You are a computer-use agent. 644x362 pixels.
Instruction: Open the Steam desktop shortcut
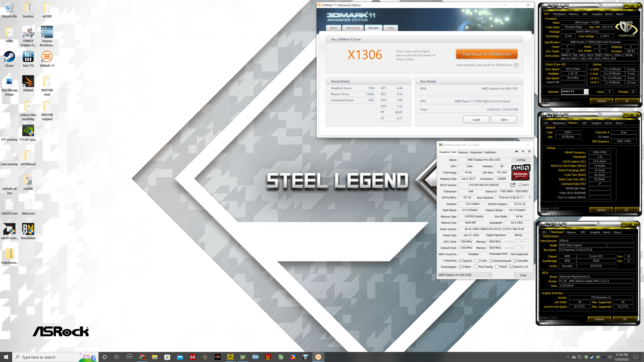point(9,59)
